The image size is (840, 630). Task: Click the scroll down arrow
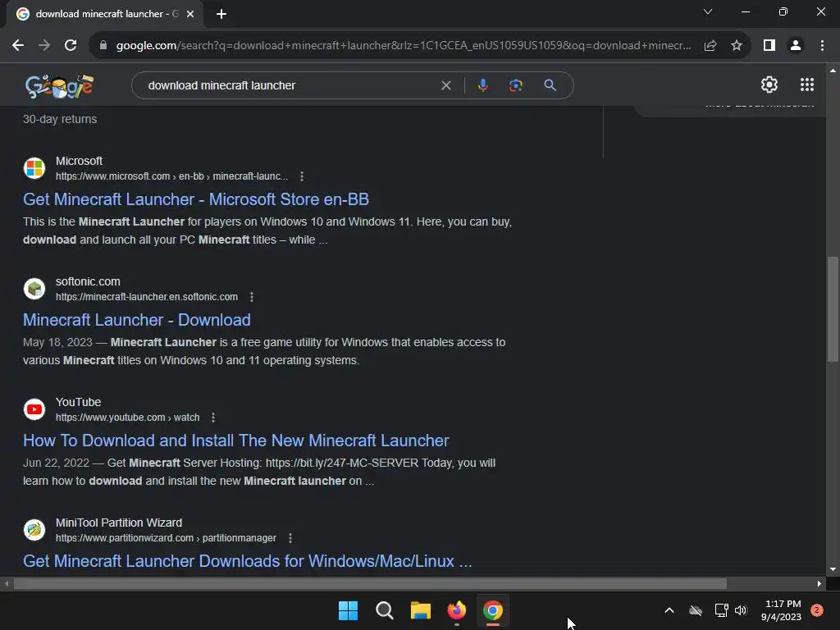click(x=833, y=569)
